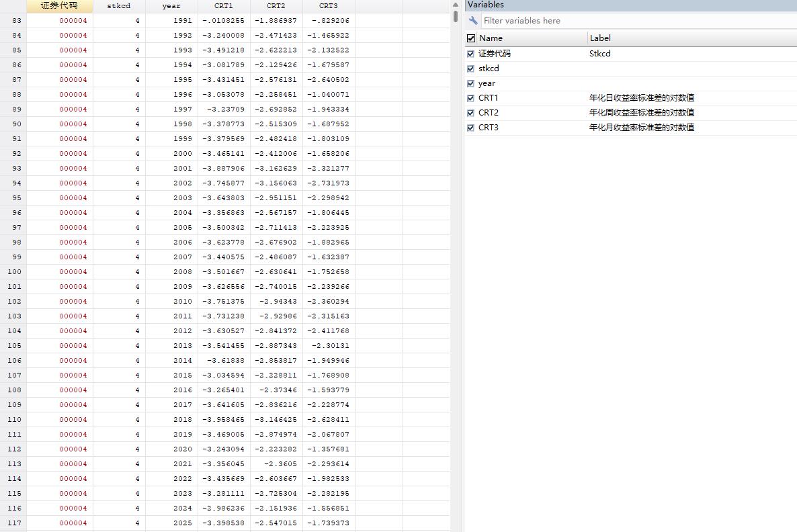Click the wrench icon in the variable filter
This screenshot has height=532, width=797.
472,20
